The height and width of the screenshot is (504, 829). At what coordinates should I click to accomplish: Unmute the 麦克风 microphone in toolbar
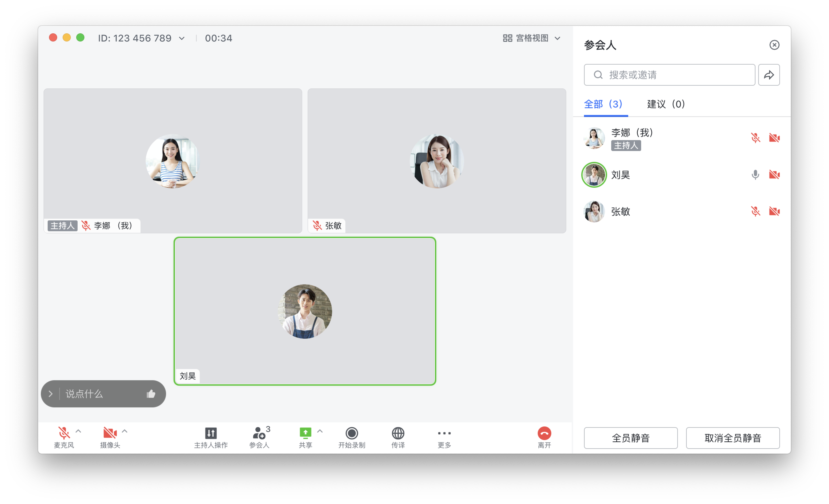pos(64,433)
